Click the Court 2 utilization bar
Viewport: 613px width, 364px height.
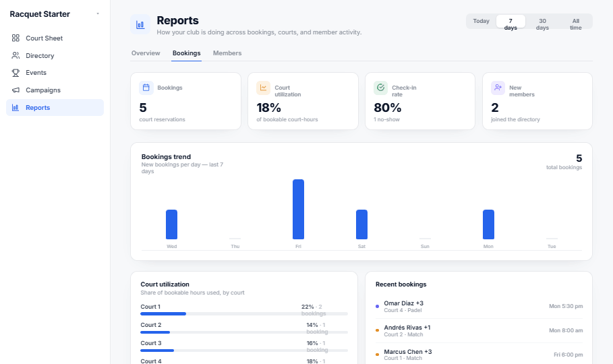click(x=244, y=332)
